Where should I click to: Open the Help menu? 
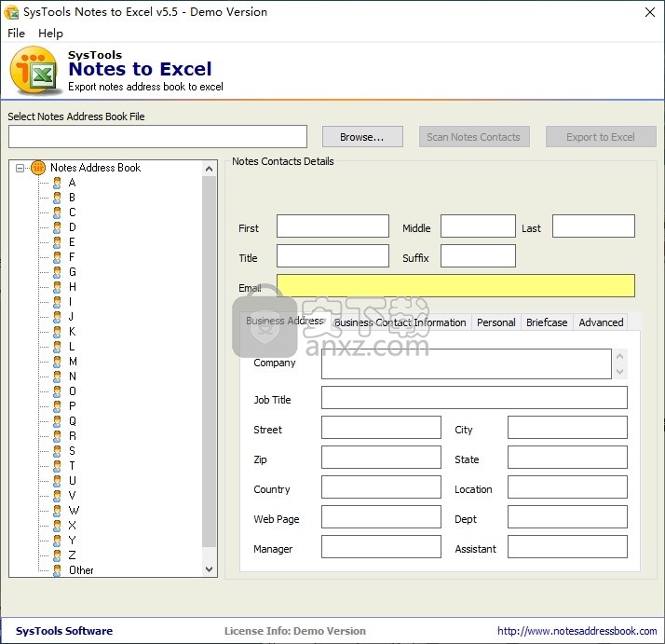pos(50,34)
